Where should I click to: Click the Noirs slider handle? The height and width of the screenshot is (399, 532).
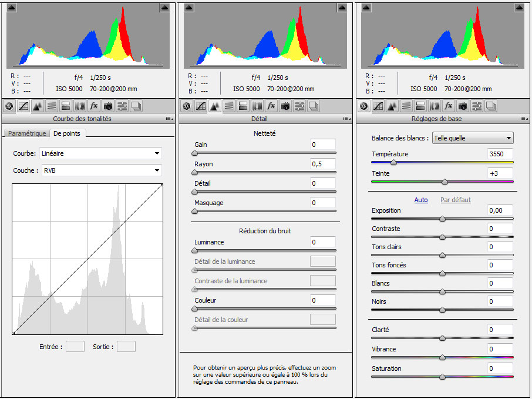(442, 310)
